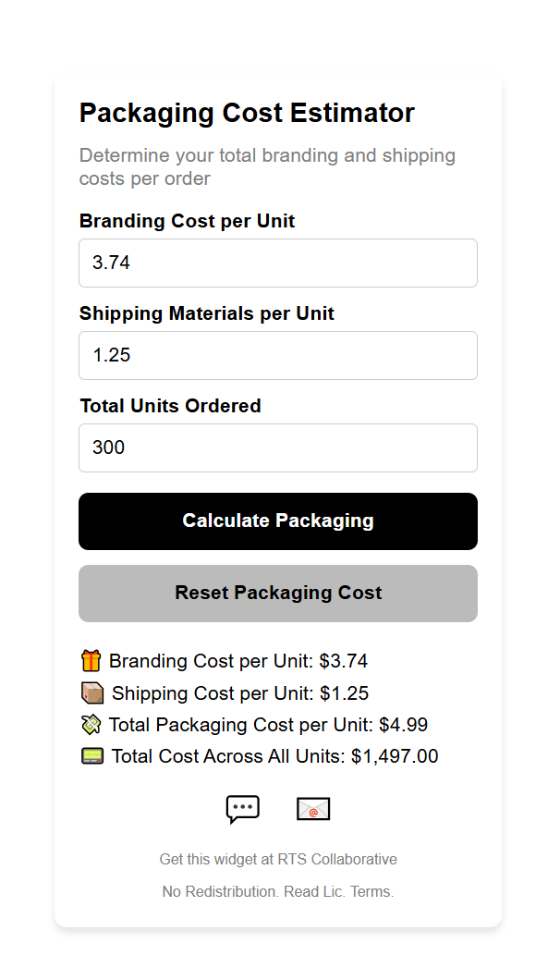Viewport: 560px width, 980px height.
Task: Click the widget description subtitle text
Action: (x=267, y=166)
